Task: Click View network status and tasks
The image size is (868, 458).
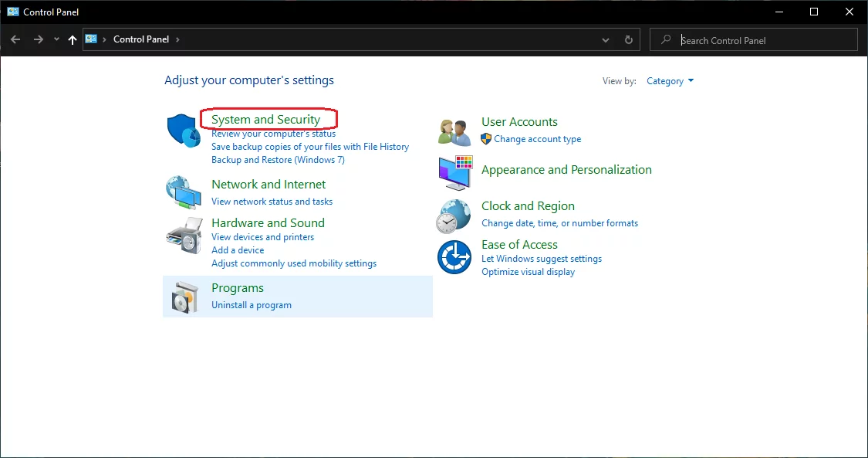Action: tap(272, 202)
